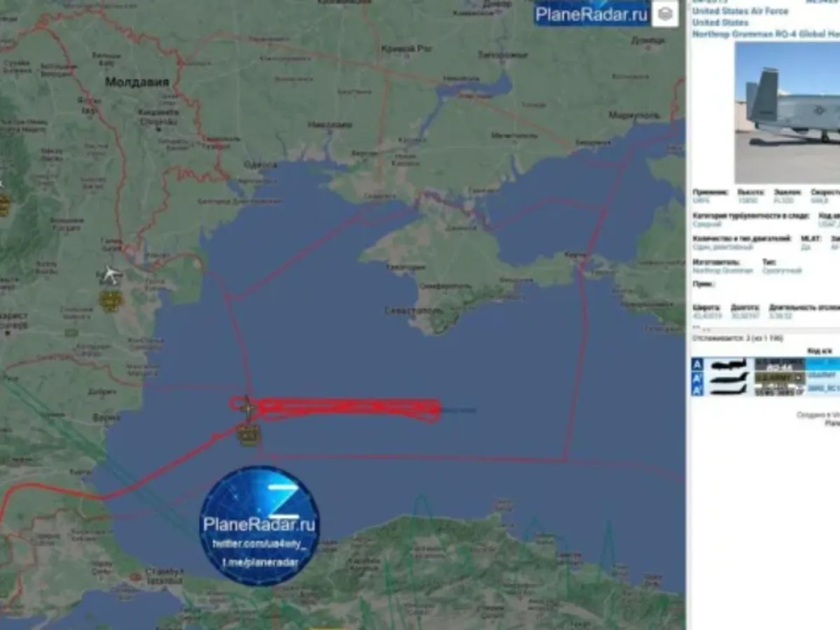Select the aircraft silhouette in the second row

tap(728, 377)
